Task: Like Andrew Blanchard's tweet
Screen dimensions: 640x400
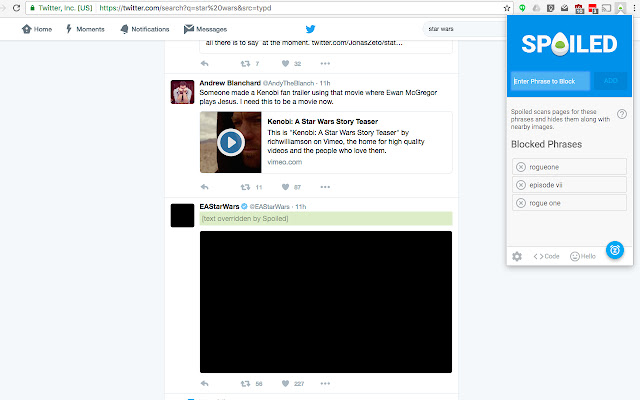Action: (285, 187)
